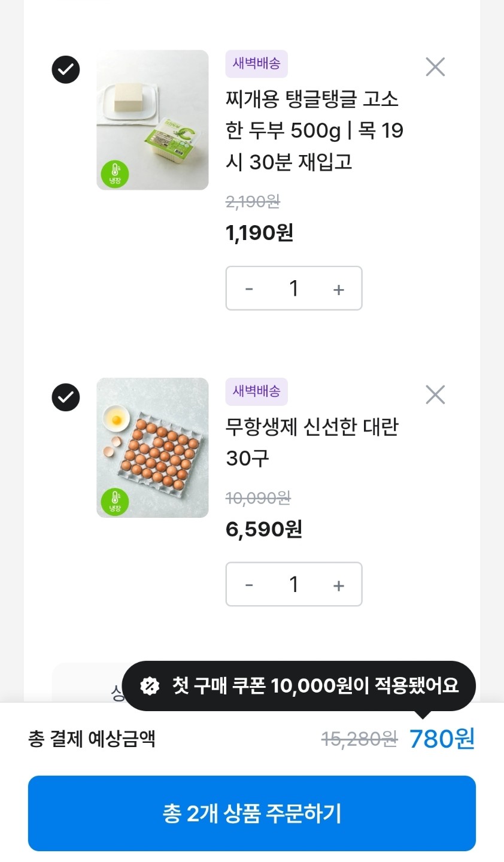Tap the first-purchase coupon 10,000원 tooltip

click(315, 685)
